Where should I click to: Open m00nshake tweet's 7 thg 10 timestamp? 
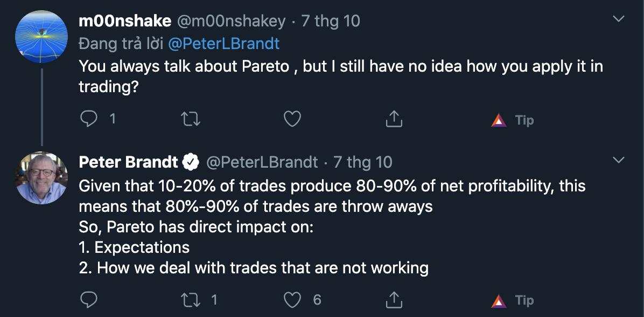coord(331,21)
